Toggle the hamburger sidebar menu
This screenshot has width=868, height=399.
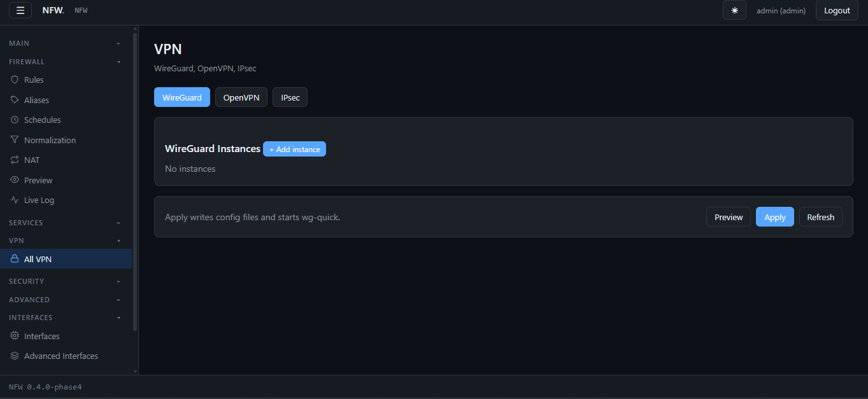20,10
